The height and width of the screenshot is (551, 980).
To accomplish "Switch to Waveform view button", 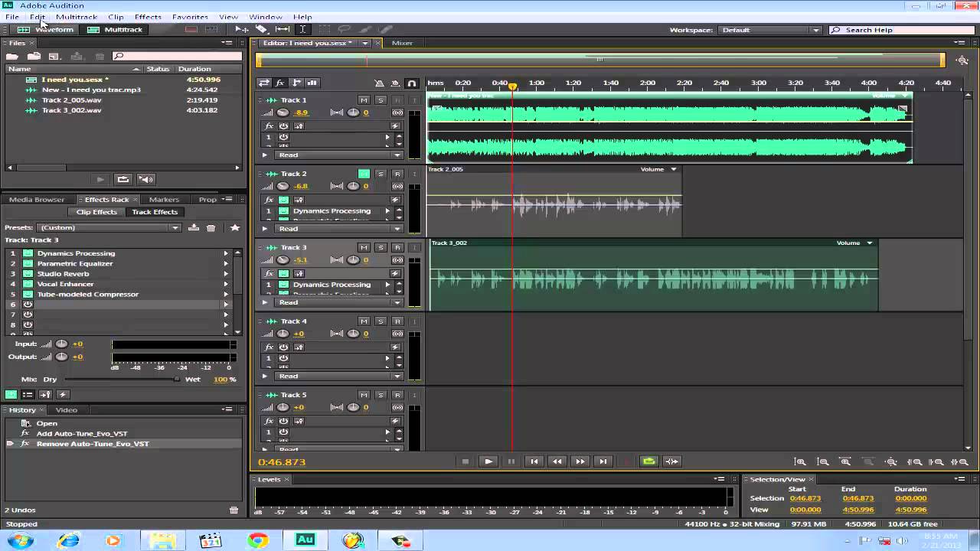I will [46, 29].
